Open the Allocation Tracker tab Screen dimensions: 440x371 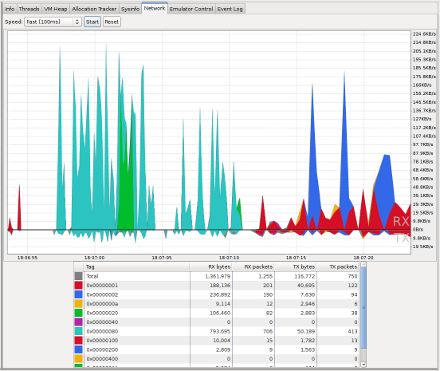click(x=94, y=9)
